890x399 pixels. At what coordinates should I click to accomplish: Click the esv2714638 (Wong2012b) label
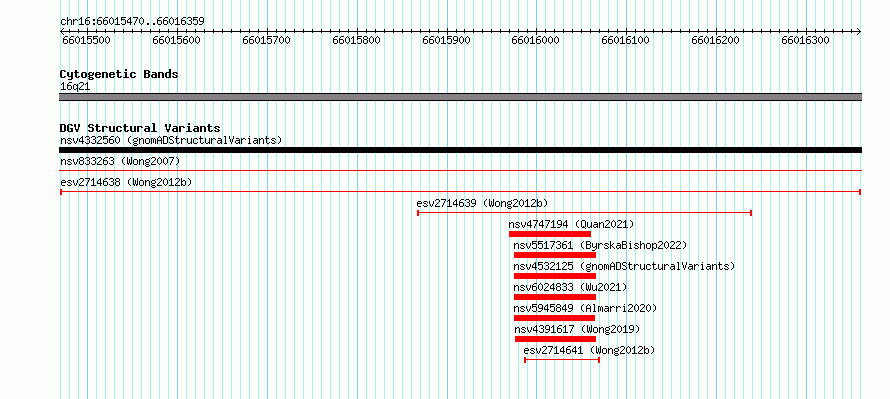point(126,182)
